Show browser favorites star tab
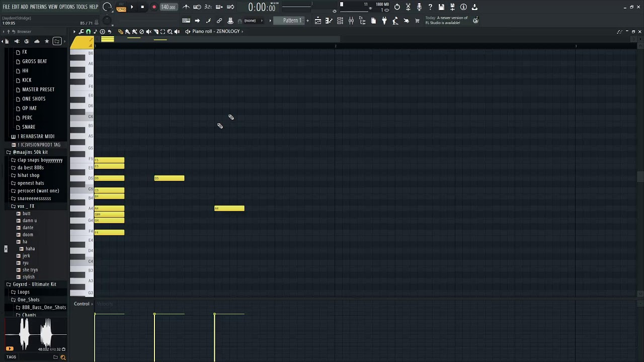This screenshot has height=362, width=644. [x=47, y=41]
